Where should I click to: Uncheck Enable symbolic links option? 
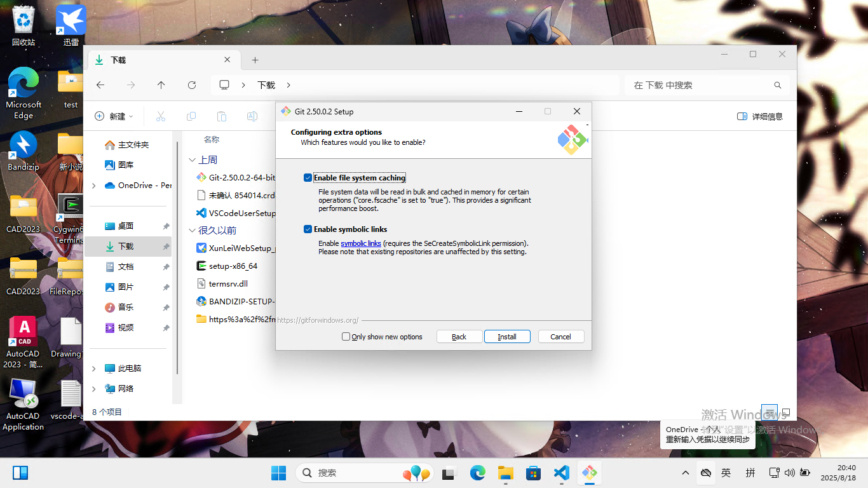[308, 229]
